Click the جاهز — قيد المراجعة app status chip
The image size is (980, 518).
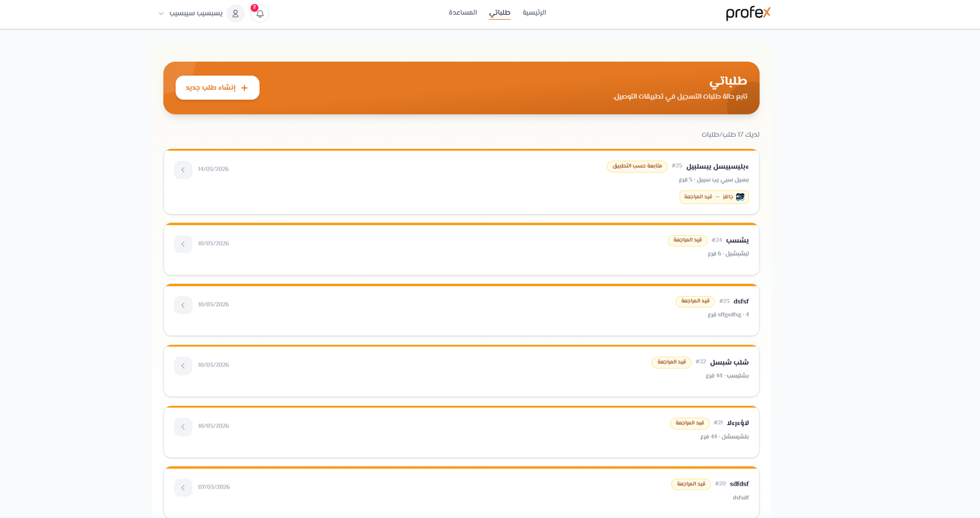(714, 197)
